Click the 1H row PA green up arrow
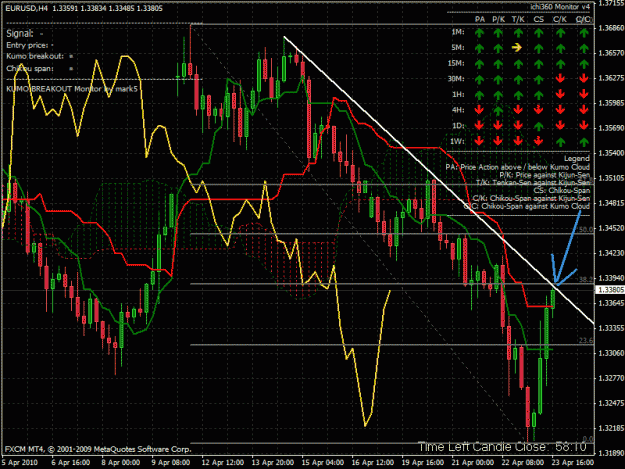625x469 pixels. click(x=479, y=95)
